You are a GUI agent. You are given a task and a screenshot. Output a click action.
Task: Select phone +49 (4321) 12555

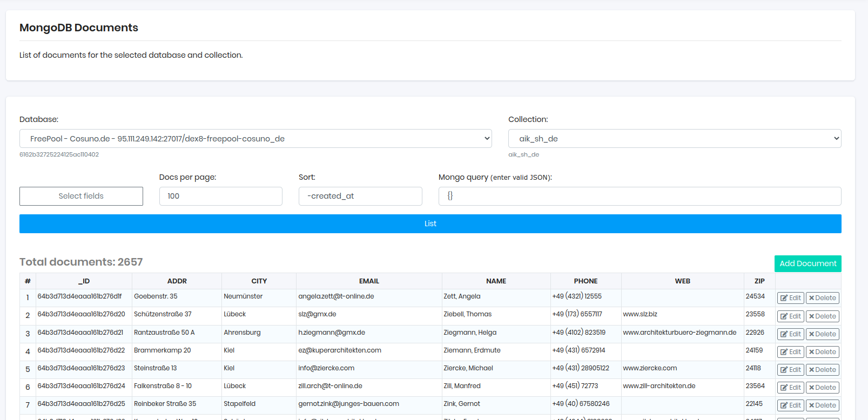pos(577,296)
